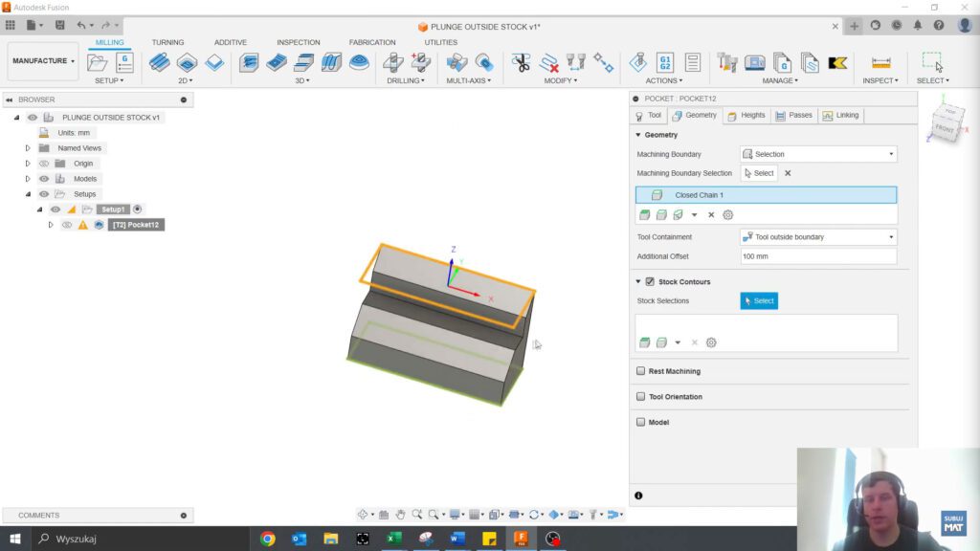Click the blue Select button for Stock Selections
The height and width of the screenshot is (551, 980).
tap(759, 300)
